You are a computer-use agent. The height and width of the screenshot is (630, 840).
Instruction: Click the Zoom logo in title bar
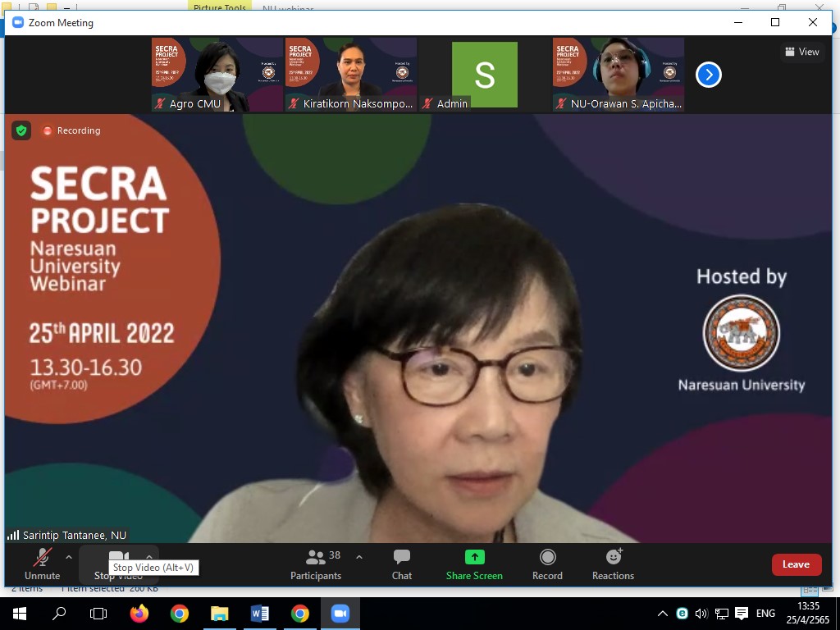pyautogui.click(x=18, y=22)
